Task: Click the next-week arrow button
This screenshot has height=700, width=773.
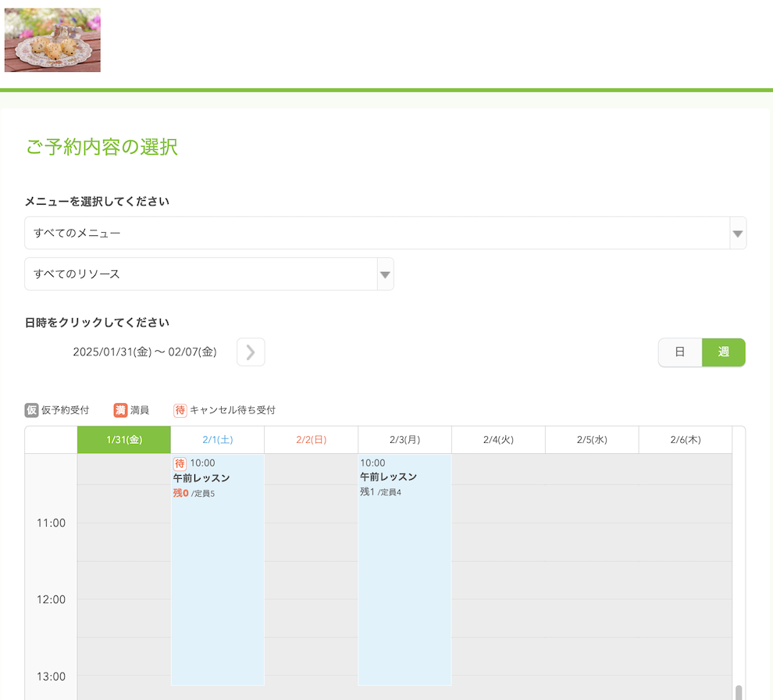Action: [x=250, y=352]
